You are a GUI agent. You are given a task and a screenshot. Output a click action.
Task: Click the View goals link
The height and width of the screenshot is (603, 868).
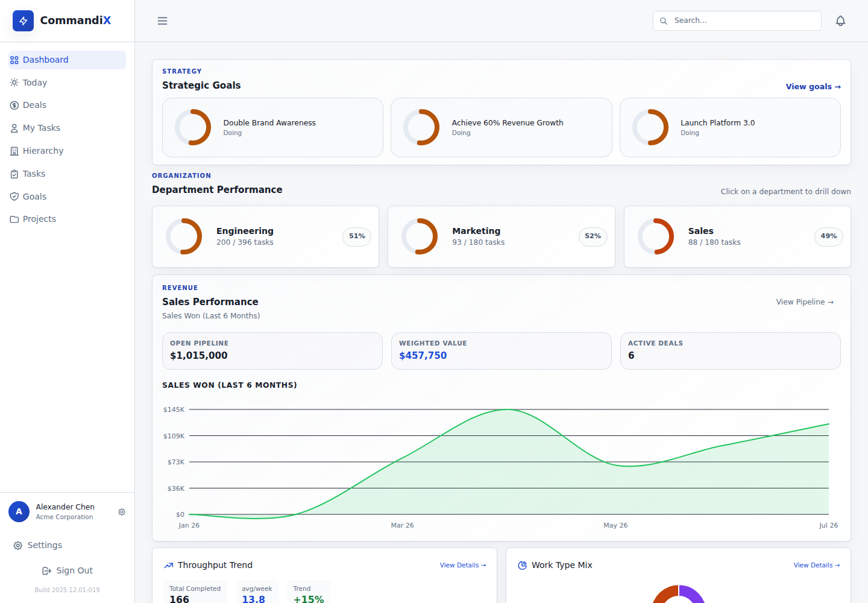pos(813,87)
